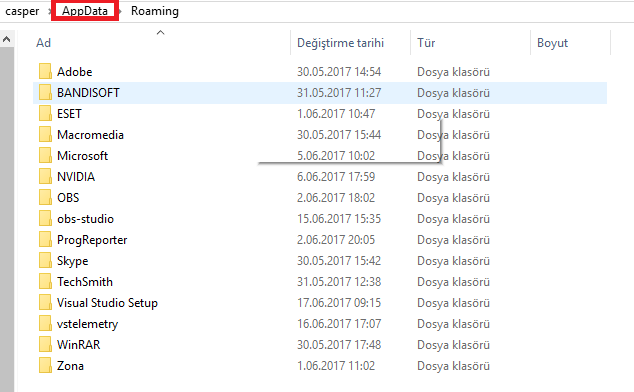Click Dosya klasörü type in WinRAR row

[x=453, y=345]
